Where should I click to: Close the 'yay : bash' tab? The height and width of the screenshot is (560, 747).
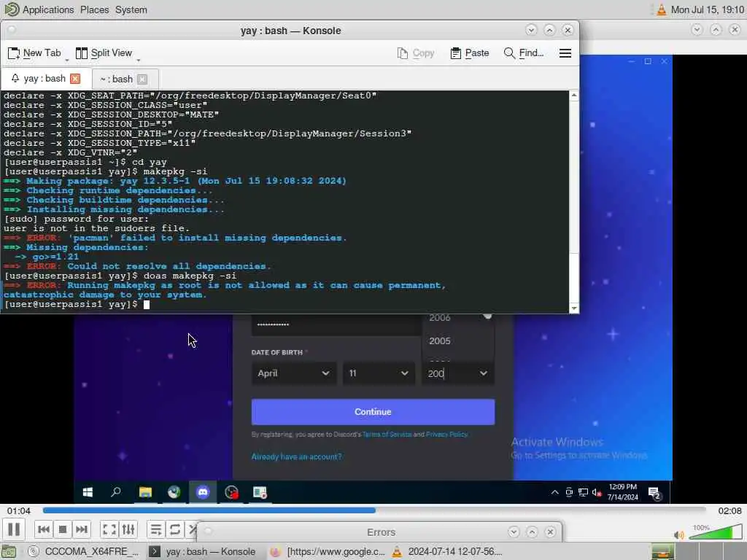pos(75,79)
